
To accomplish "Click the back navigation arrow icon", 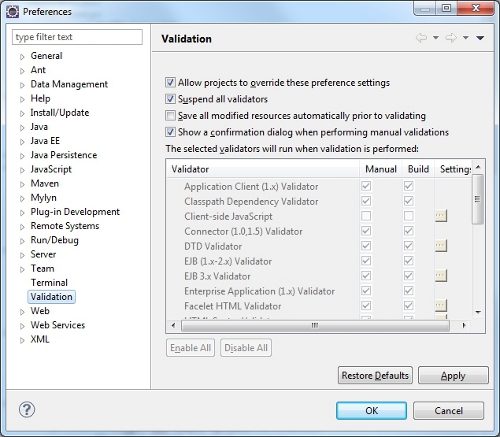I will pyautogui.click(x=422, y=38).
